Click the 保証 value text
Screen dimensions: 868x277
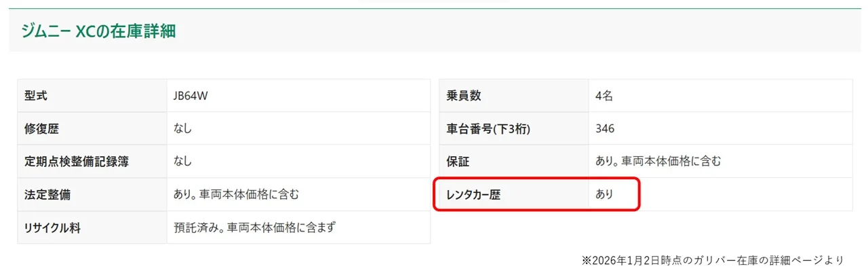[658, 162]
